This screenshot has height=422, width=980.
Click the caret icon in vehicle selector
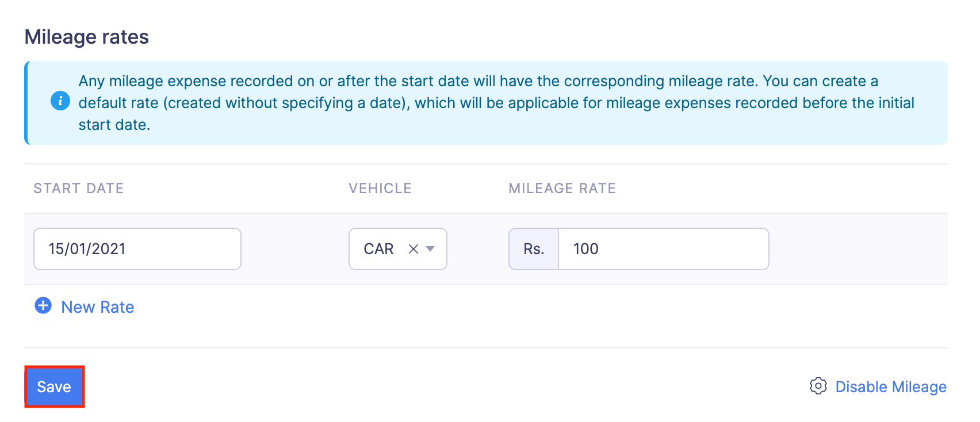(430, 250)
